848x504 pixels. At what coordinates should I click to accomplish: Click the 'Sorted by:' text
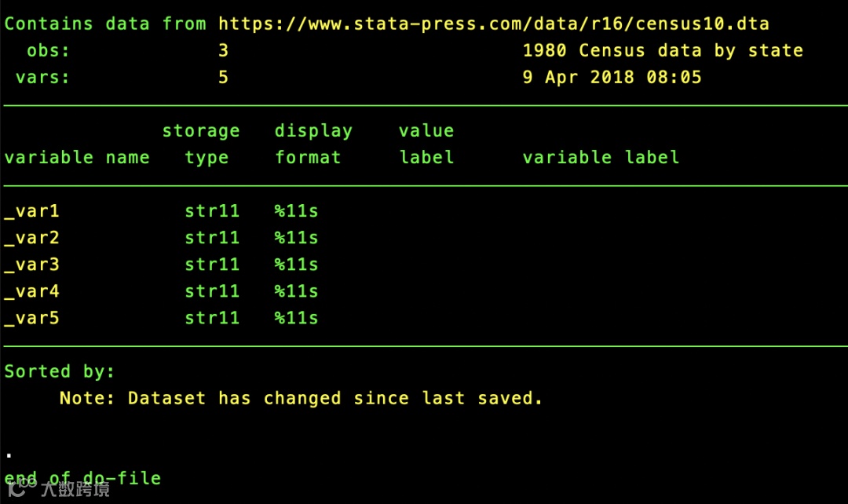pyautogui.click(x=60, y=372)
